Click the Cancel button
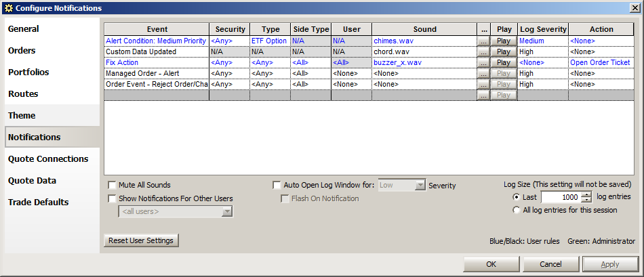This screenshot has height=277, width=644. 550,264
